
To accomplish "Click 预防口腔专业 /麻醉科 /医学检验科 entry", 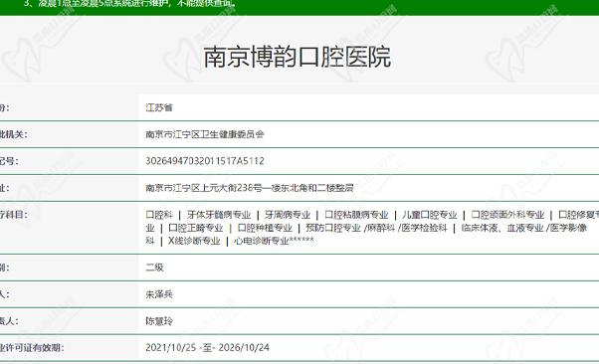I will click(376, 228).
